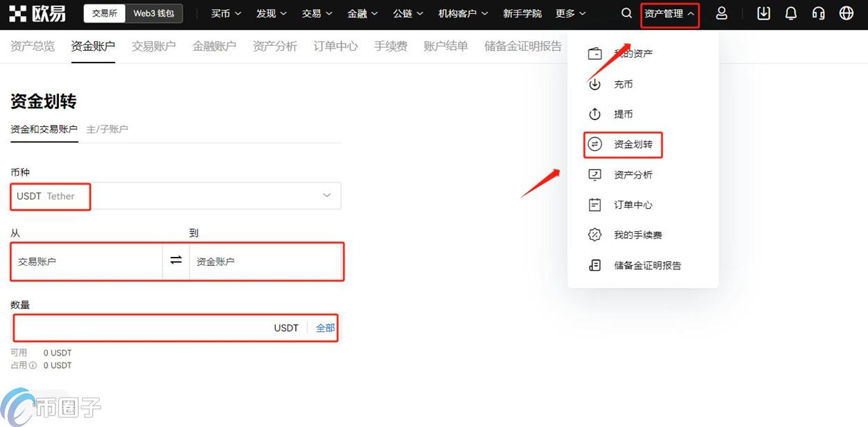Select 资金划转 in the asset menu
The height and width of the screenshot is (427, 868).
[x=632, y=144]
